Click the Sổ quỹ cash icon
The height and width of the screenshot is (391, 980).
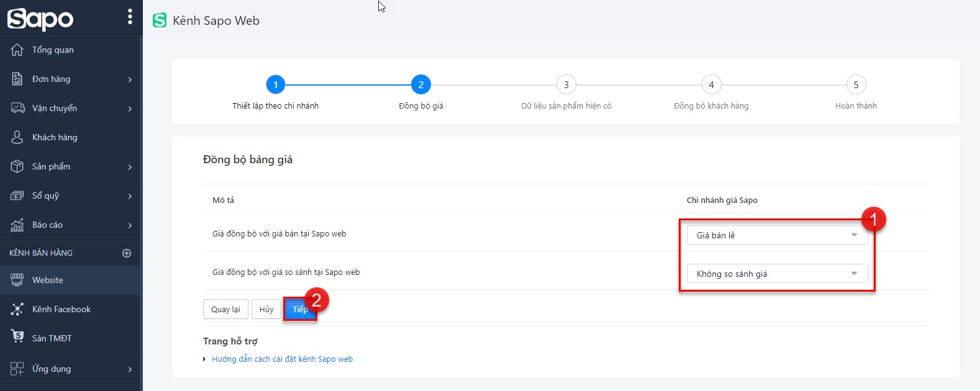coord(17,195)
